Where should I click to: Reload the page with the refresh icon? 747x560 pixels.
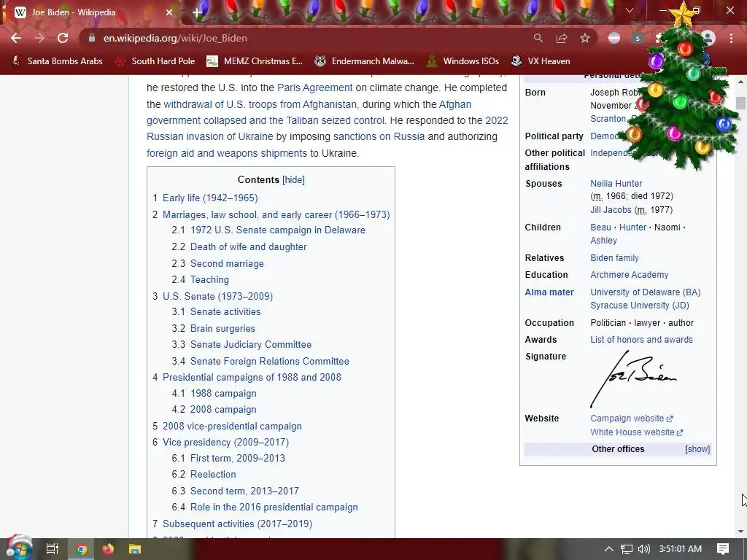pyautogui.click(x=63, y=38)
